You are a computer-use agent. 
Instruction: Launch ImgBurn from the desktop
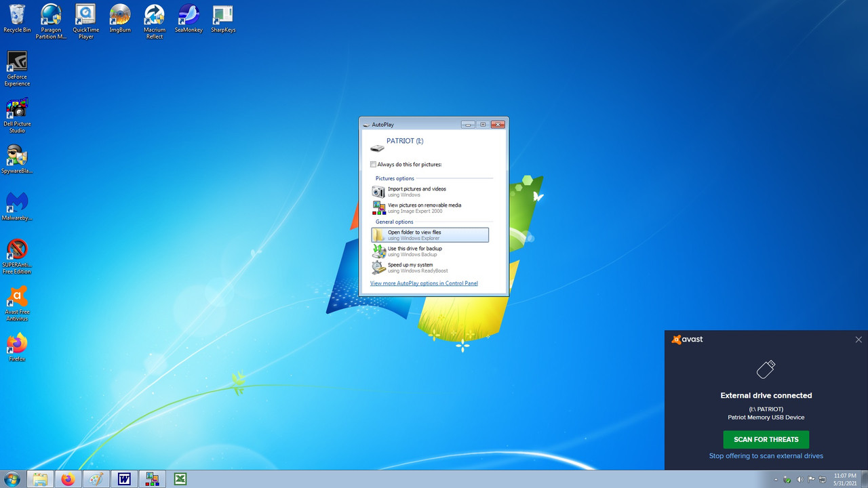(x=119, y=15)
